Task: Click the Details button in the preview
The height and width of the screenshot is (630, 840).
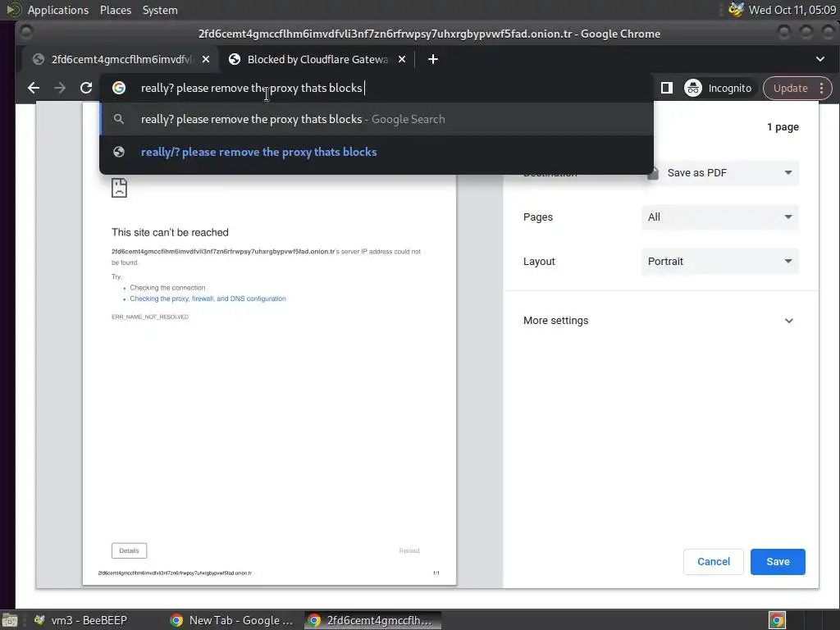Action: [129, 550]
